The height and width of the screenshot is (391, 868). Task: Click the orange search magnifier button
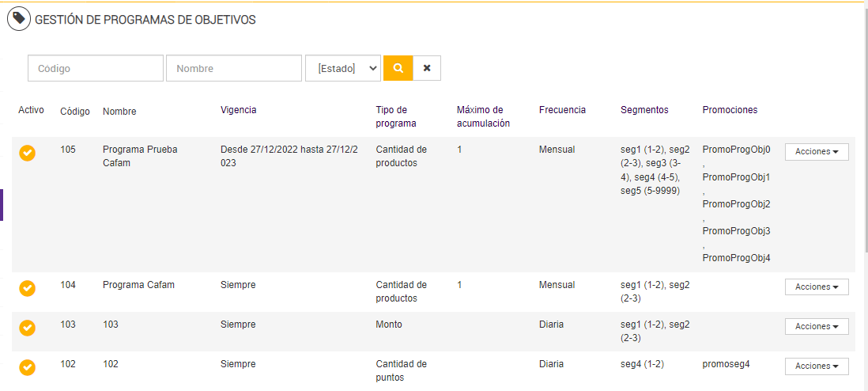[x=398, y=68]
